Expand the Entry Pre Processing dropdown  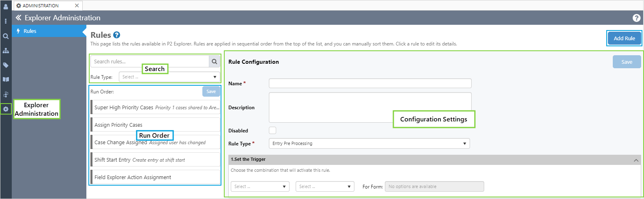369,143
